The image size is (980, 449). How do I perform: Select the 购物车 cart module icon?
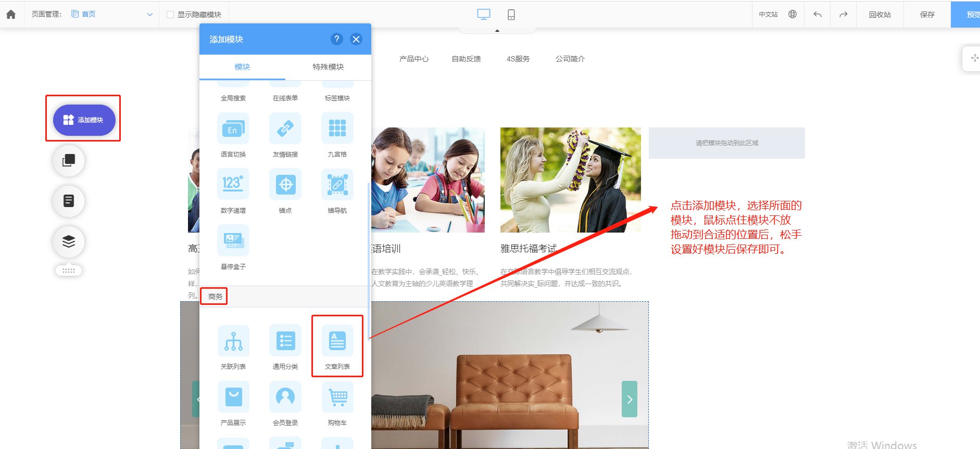coord(337,397)
